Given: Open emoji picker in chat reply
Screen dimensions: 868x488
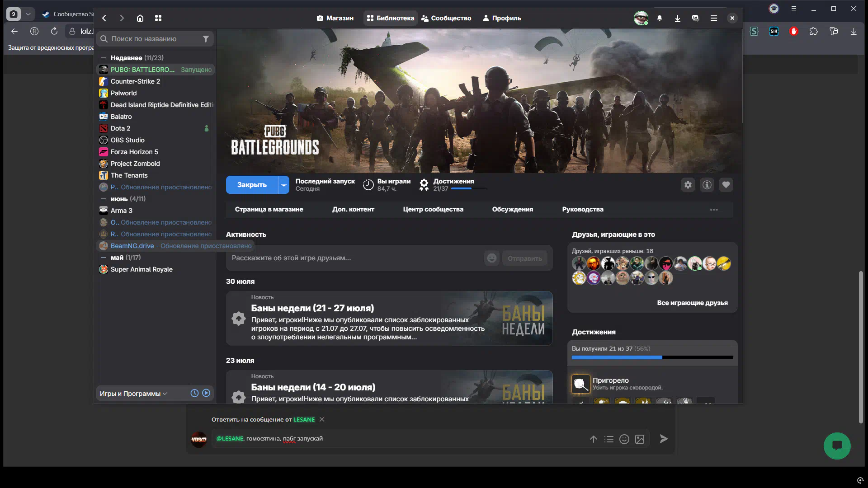Looking at the screenshot, I should pos(624,439).
